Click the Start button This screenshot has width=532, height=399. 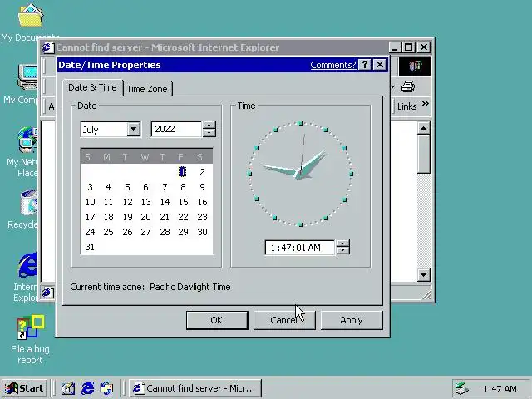(x=24, y=388)
